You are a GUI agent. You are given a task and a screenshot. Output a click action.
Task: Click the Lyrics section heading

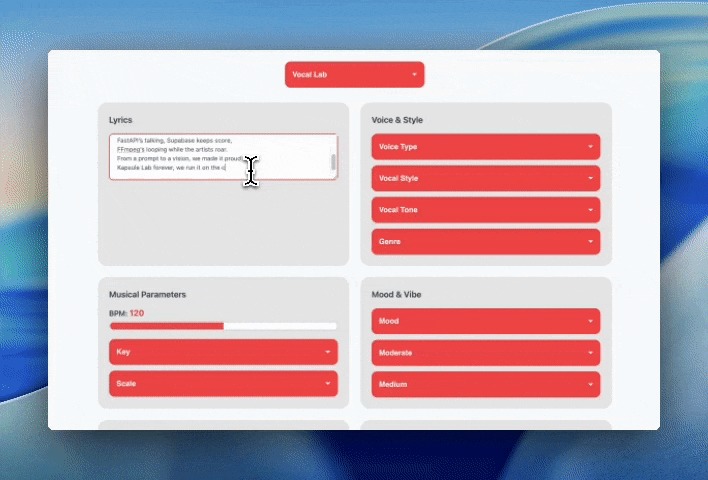(121, 120)
